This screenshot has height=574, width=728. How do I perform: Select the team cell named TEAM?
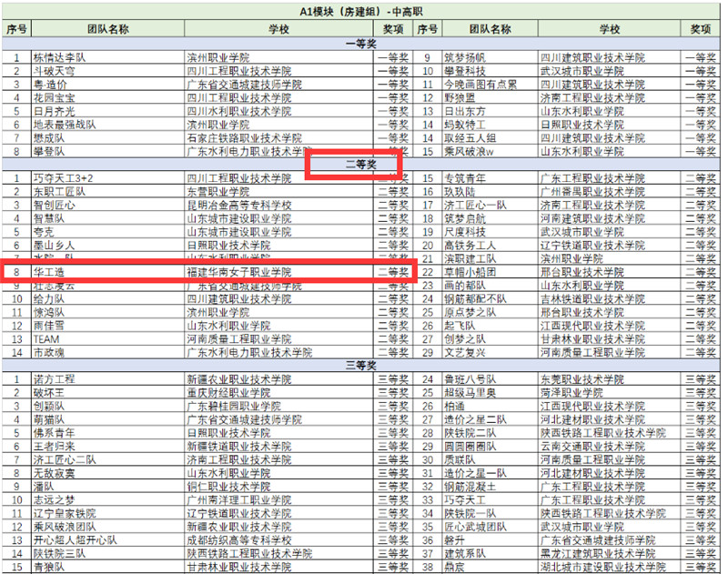[46, 338]
